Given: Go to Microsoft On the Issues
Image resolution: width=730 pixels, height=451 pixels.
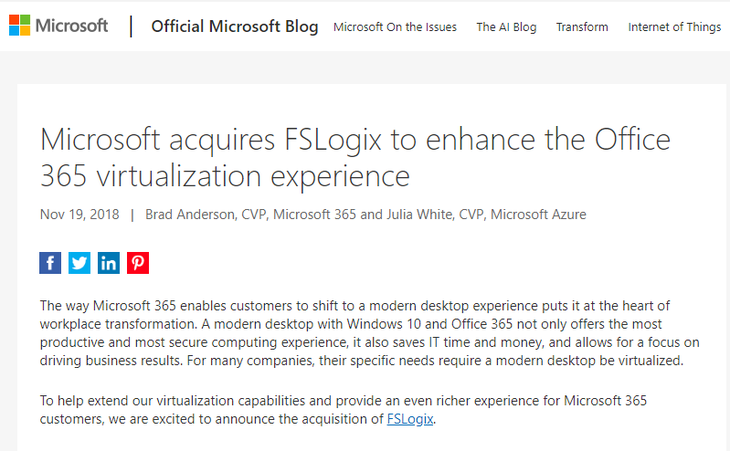Looking at the screenshot, I should (x=395, y=27).
